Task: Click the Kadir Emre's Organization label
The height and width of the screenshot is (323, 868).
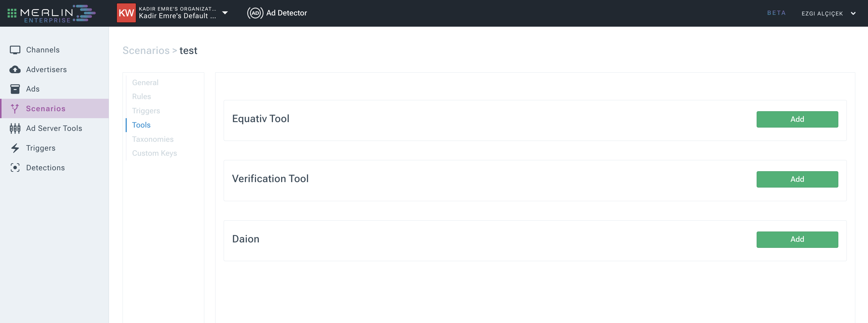Action: pyautogui.click(x=177, y=9)
